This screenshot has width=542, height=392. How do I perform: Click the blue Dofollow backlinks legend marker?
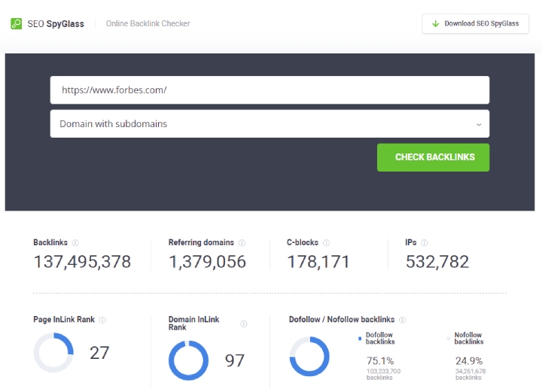tap(360, 339)
